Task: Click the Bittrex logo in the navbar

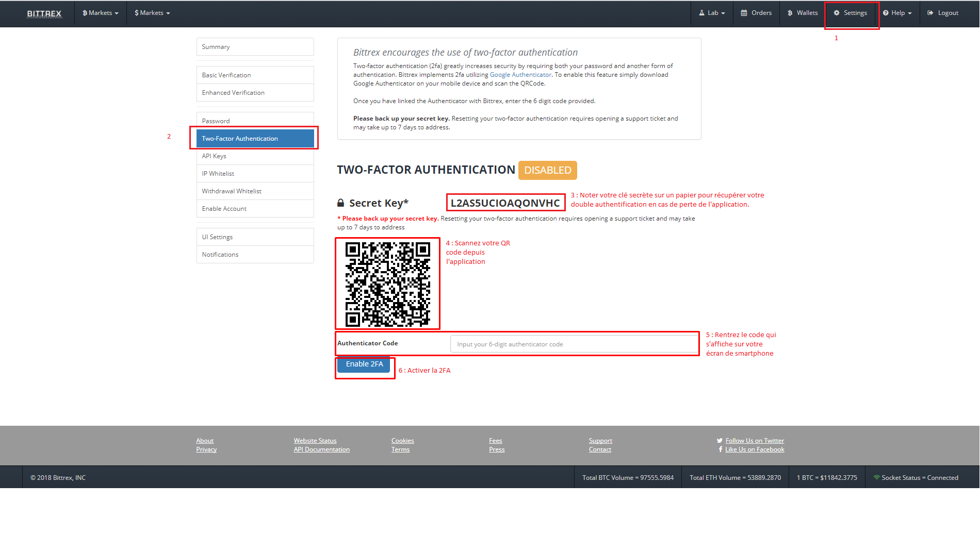Action: pos(44,13)
